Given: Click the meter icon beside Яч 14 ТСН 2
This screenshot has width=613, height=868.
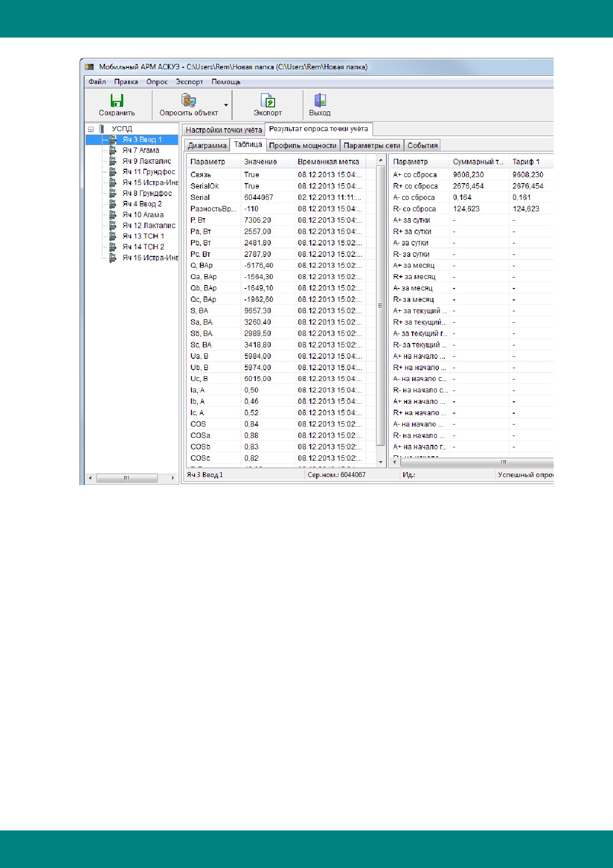Looking at the screenshot, I should [113, 247].
